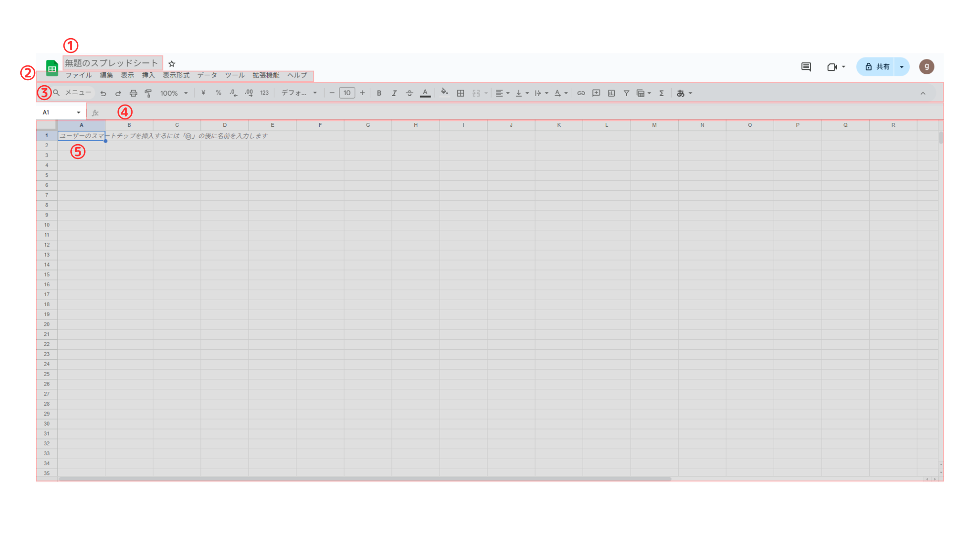Toggle bold formatting
The image size is (980, 535).
(x=379, y=93)
